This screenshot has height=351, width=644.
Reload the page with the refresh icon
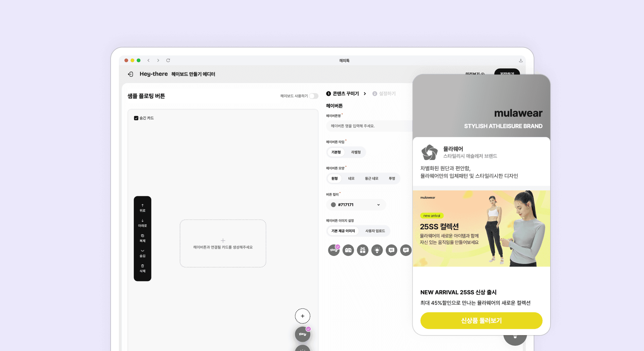click(168, 60)
